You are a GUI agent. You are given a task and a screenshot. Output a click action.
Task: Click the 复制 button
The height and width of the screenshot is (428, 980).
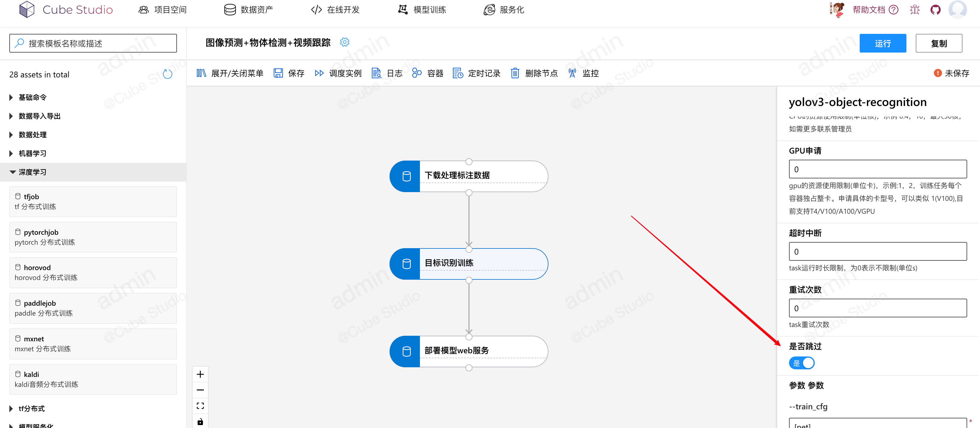pos(939,44)
